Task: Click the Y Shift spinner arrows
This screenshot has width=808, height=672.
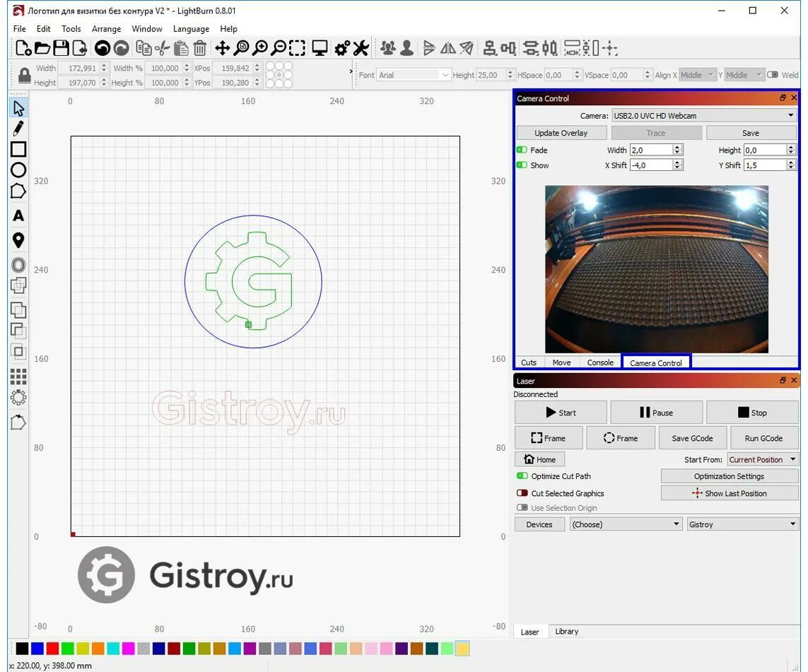Action: pos(791,165)
